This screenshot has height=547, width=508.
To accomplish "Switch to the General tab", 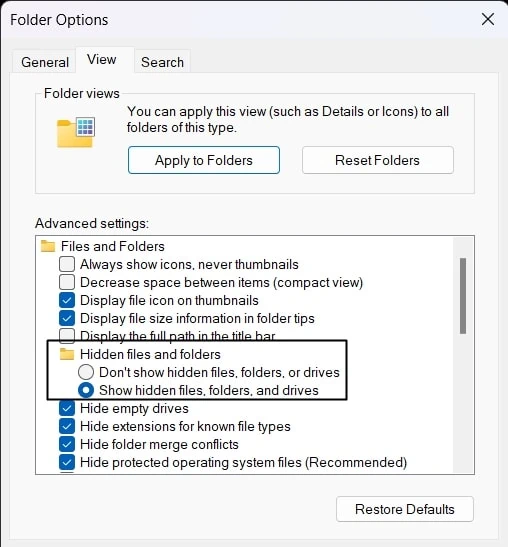I will point(45,62).
